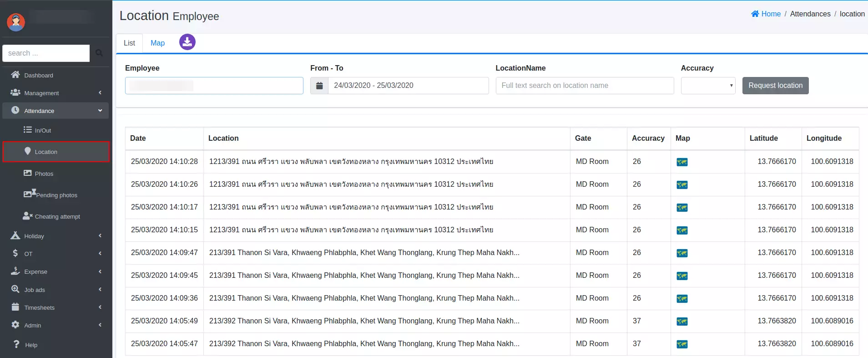
Task: Open map icon for 14:09:45 row
Action: [682, 276]
